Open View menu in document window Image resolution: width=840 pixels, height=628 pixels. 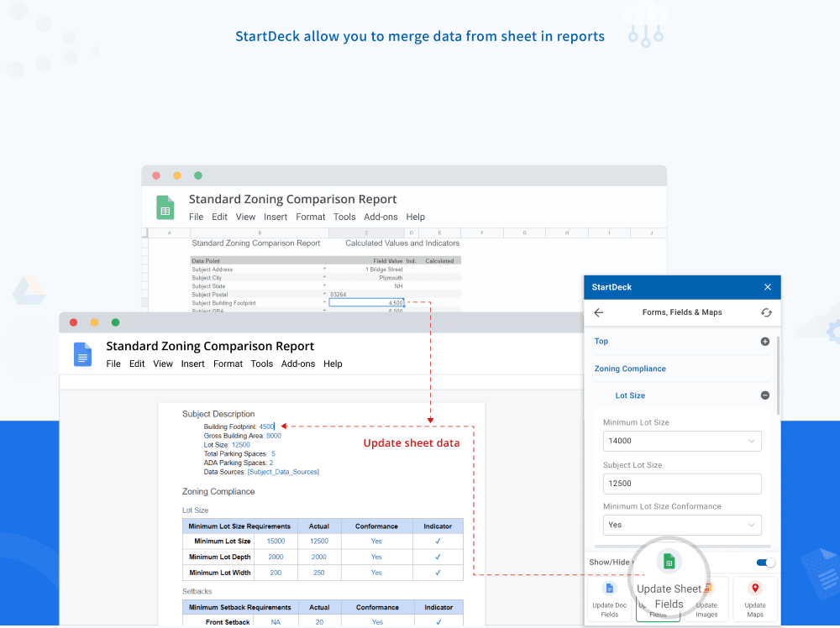pyautogui.click(x=163, y=364)
